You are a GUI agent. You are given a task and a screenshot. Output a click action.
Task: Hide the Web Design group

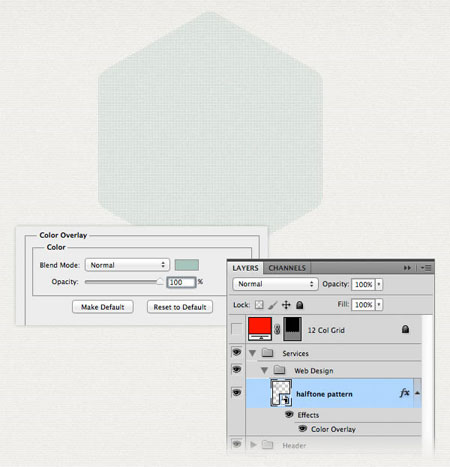pos(236,369)
